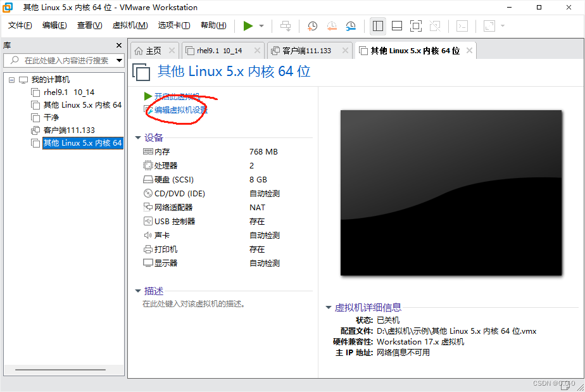Click the USB 控制器 device icon
The height and width of the screenshot is (392, 585).
[148, 221]
